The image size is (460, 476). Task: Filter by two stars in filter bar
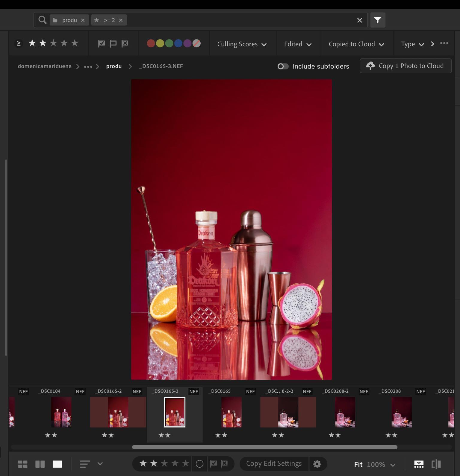coord(43,43)
